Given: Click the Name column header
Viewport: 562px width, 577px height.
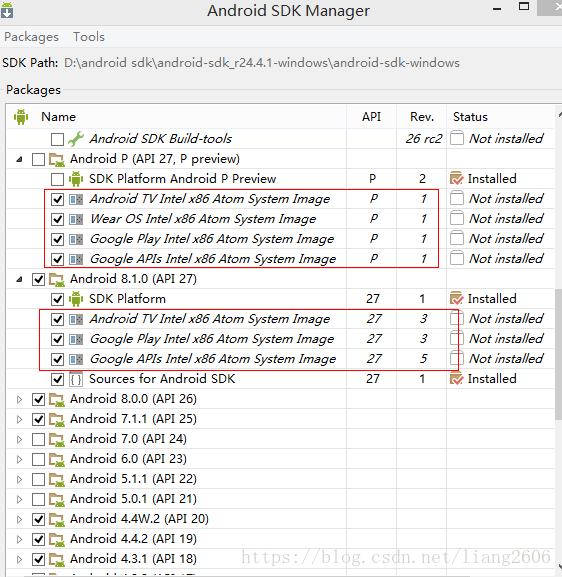Looking at the screenshot, I should click(x=59, y=117).
